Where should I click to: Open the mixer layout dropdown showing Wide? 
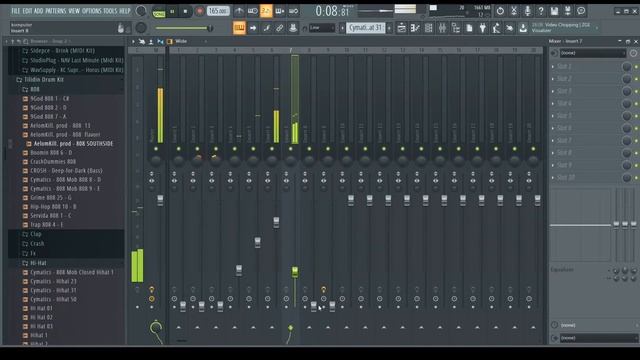[188, 41]
